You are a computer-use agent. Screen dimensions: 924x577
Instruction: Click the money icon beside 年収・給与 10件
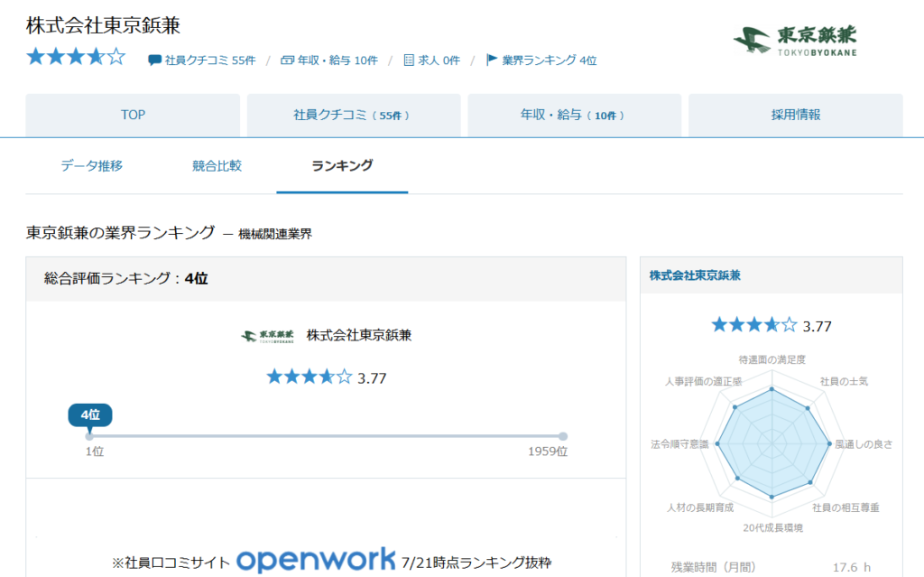point(287,60)
